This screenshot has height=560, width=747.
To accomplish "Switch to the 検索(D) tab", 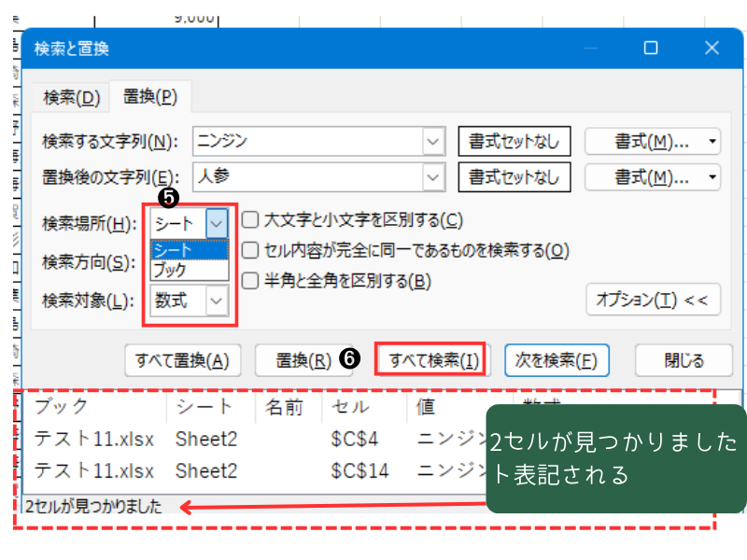I will point(71,97).
